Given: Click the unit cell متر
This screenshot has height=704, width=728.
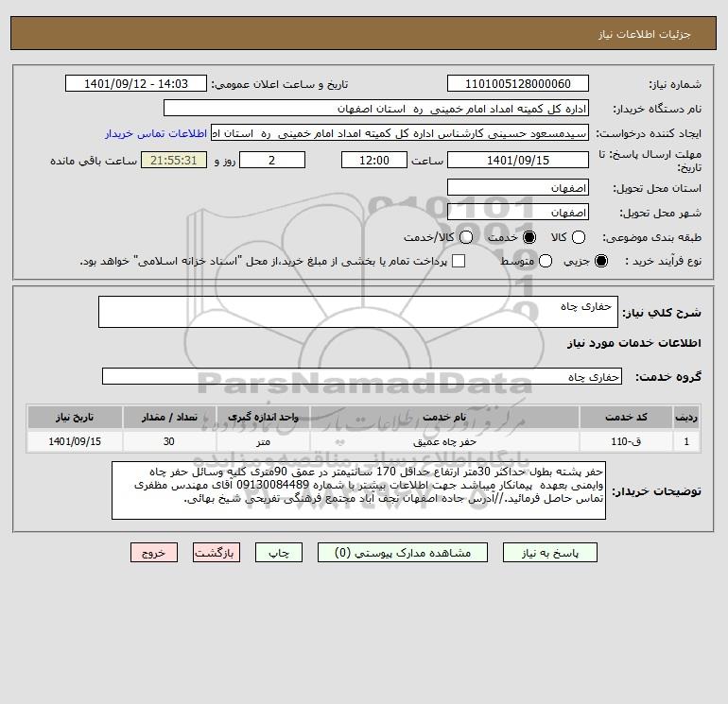Looking at the screenshot, I should tap(263, 441).
